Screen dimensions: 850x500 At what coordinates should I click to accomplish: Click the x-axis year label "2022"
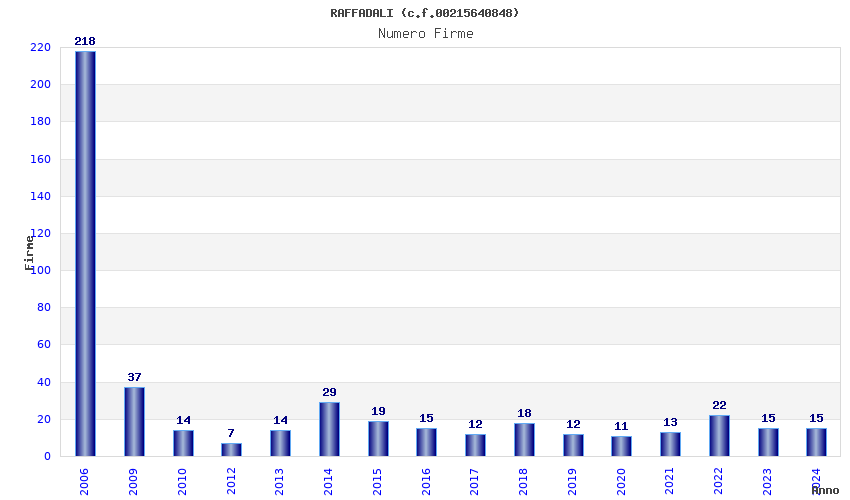[718, 482]
